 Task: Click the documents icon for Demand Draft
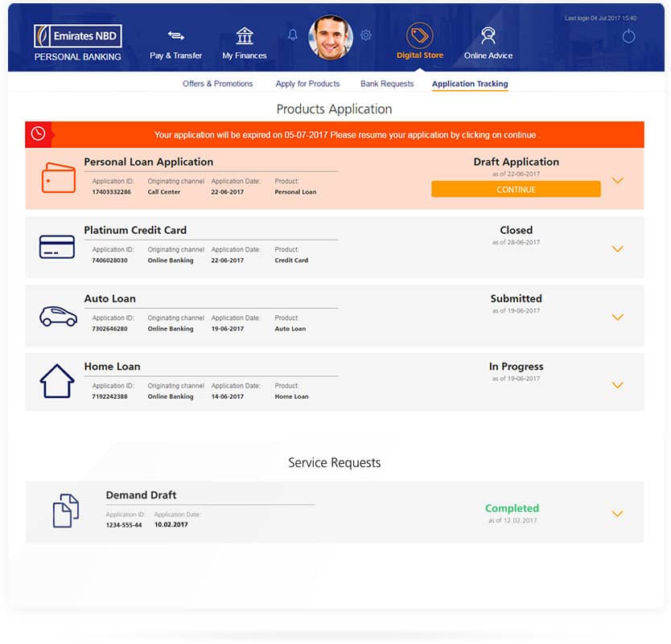pyautogui.click(x=65, y=511)
